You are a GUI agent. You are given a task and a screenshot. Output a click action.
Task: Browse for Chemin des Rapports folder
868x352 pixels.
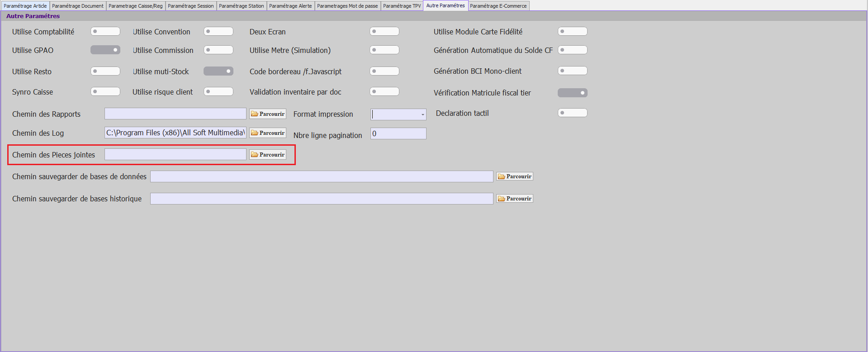(268, 114)
